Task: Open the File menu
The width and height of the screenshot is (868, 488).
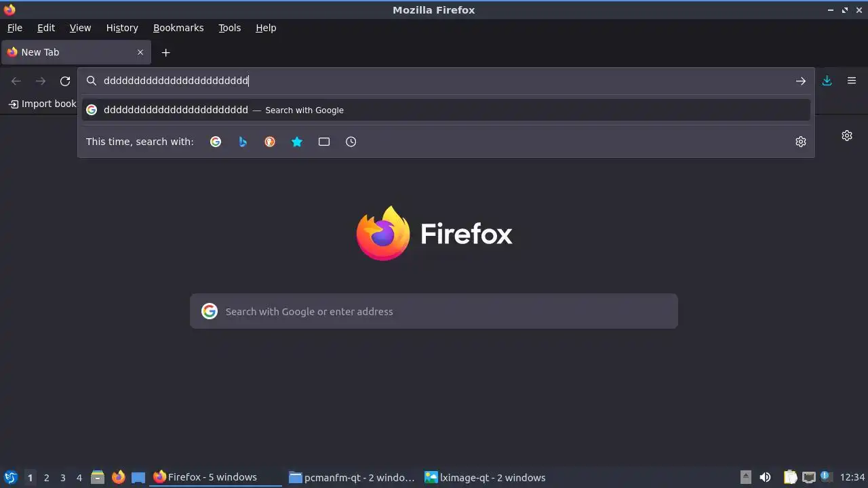Action: click(15, 28)
